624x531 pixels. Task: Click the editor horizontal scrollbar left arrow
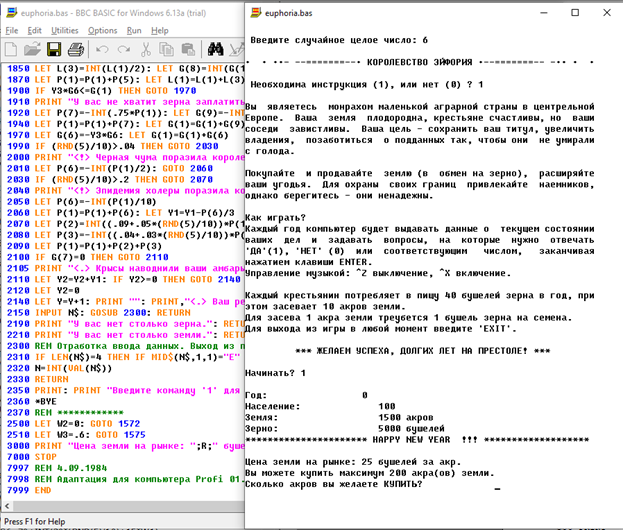pos(7,506)
